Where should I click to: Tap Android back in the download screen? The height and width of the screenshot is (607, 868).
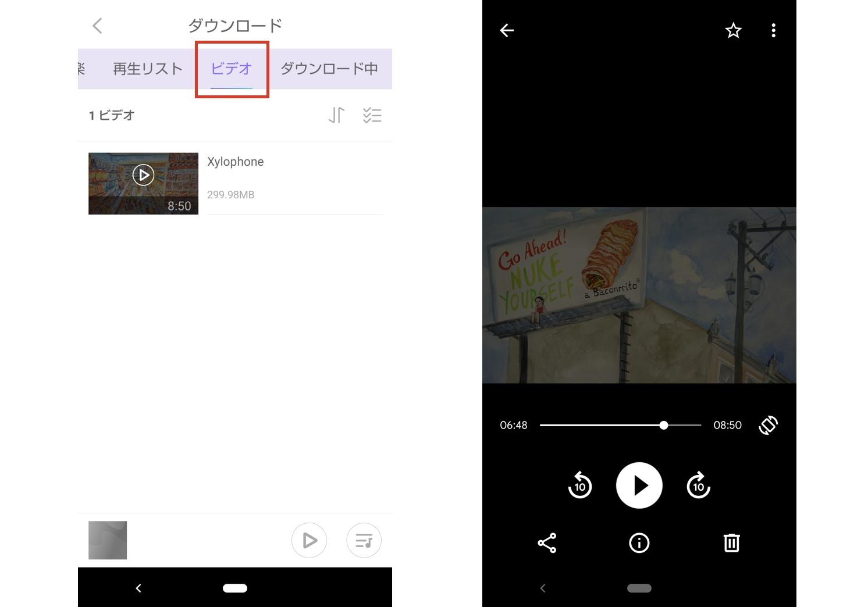138,588
